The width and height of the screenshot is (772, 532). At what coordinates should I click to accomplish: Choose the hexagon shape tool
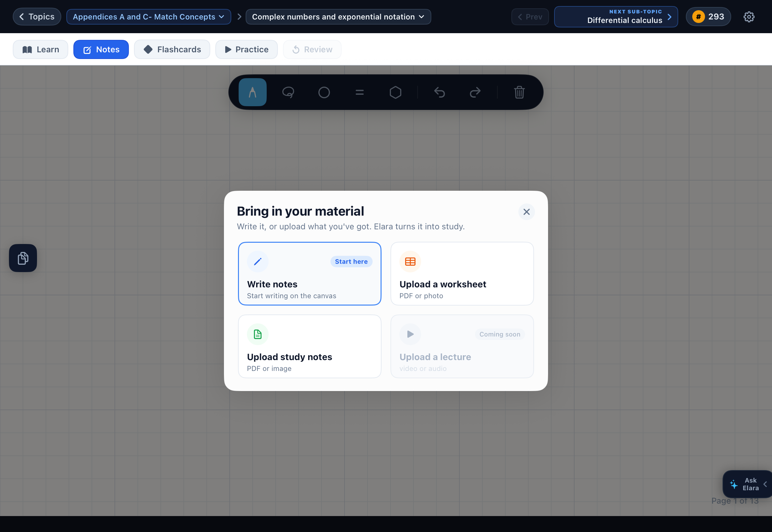pyautogui.click(x=395, y=92)
